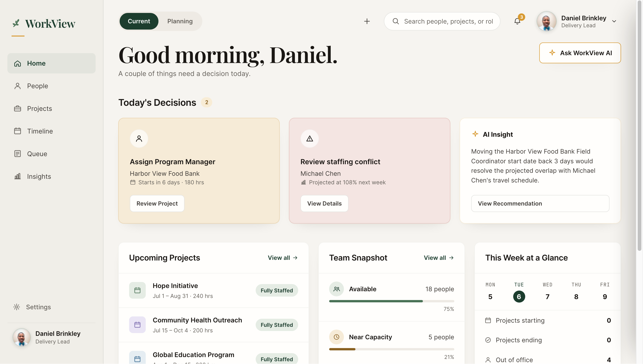
Task: Click the Projects starting calendar icon
Action: [488, 320]
